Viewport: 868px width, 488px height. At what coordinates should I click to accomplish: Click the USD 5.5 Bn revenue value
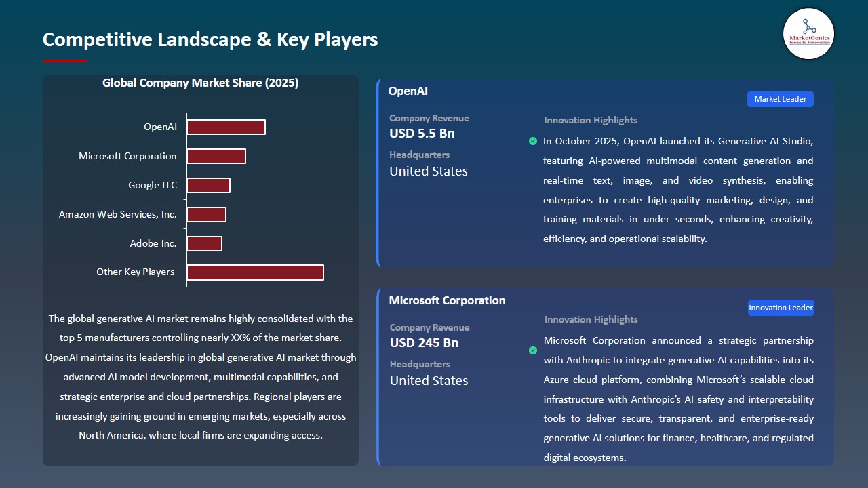422,134
